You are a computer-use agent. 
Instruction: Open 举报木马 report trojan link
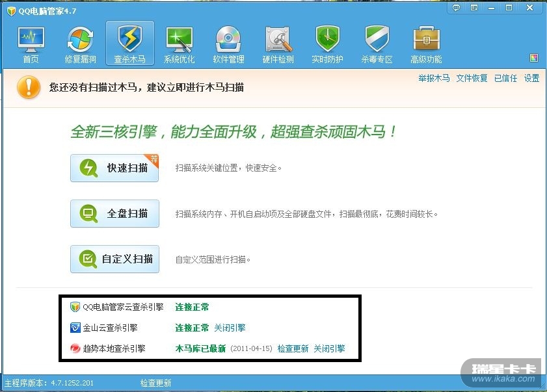tap(434, 78)
